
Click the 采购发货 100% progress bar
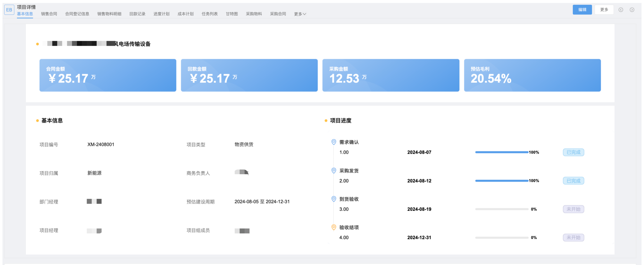502,181
